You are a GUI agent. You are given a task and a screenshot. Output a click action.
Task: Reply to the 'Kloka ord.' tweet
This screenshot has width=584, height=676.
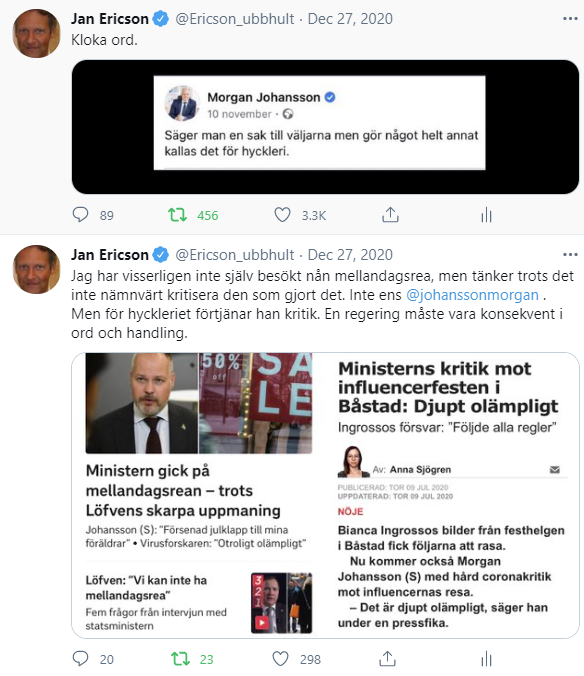click(x=80, y=214)
